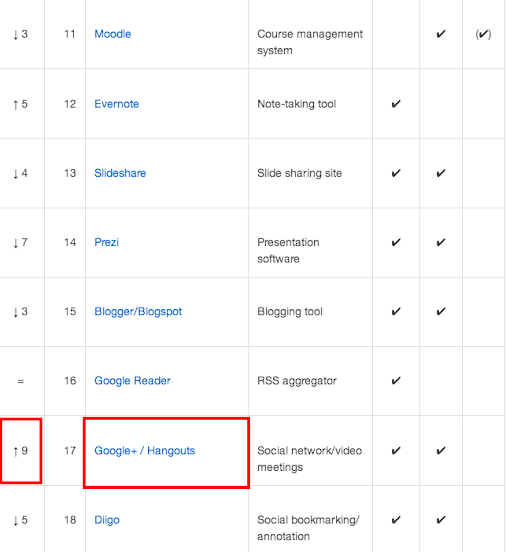
Task: Open the Diigo link
Action: point(107,520)
